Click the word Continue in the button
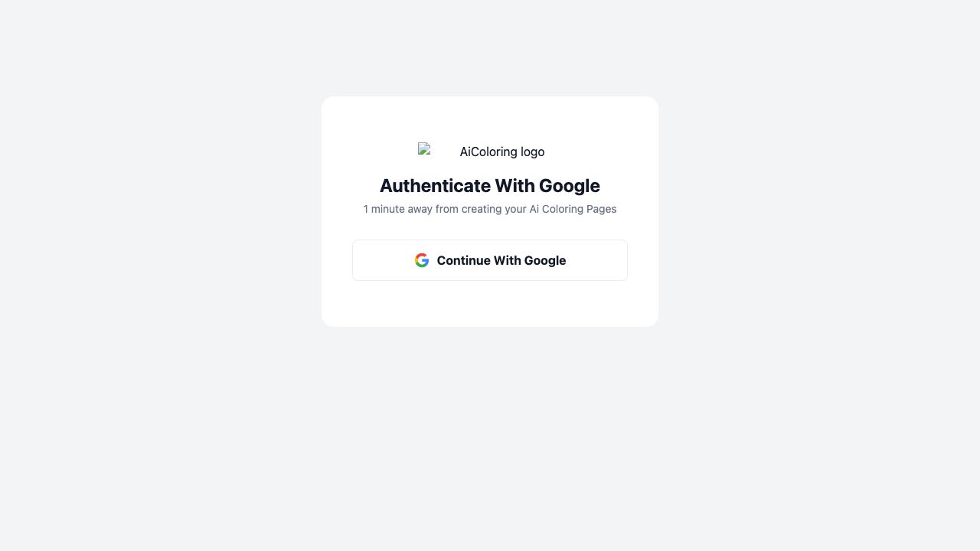This screenshot has width=980, height=551. coord(464,260)
